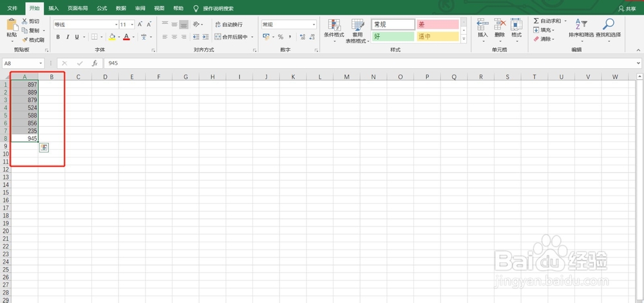Expand the Name Box dropdown arrow

41,63
